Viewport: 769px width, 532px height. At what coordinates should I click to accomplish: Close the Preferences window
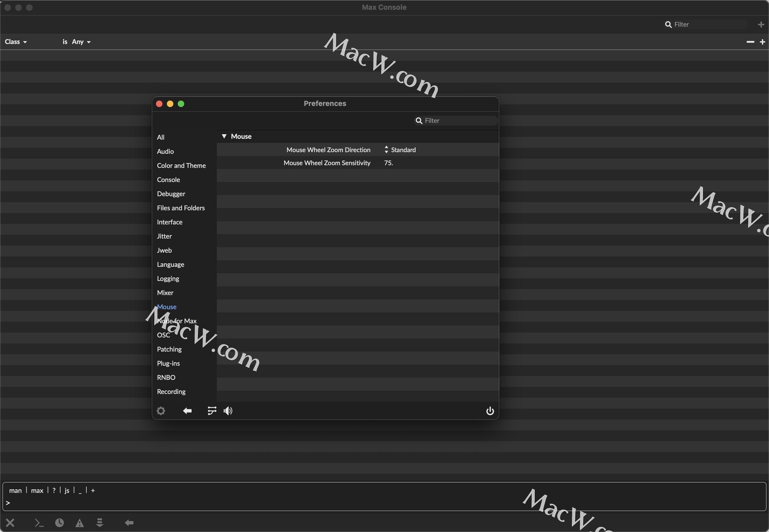(159, 104)
